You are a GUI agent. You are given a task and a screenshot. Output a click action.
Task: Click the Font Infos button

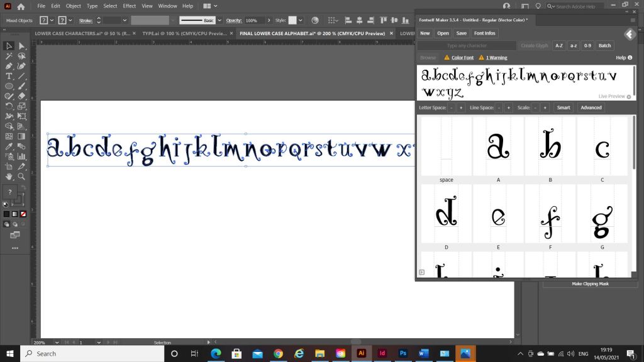coord(484,33)
